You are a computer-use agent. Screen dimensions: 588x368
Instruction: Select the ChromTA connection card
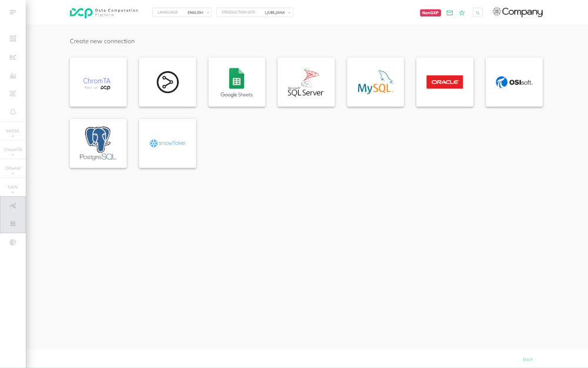click(98, 82)
